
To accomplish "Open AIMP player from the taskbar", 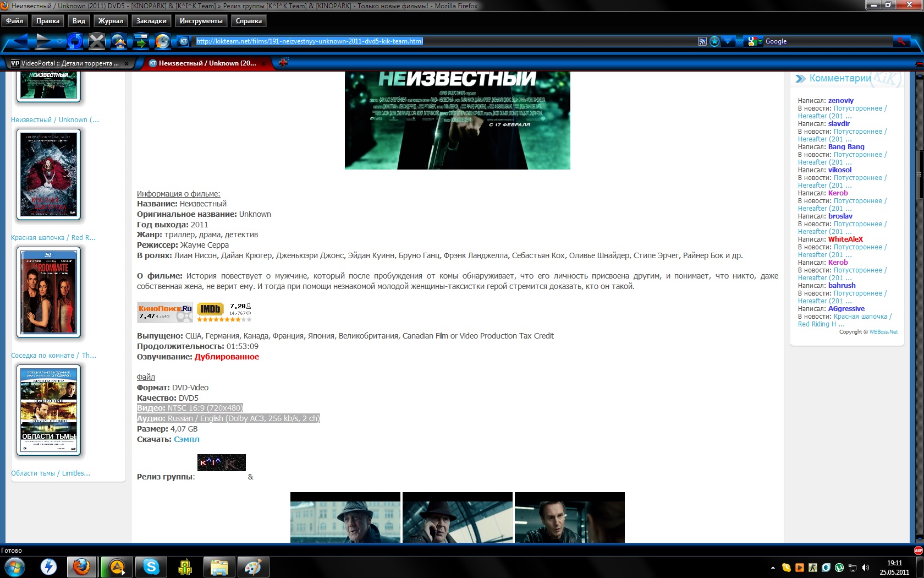I will click(117, 566).
